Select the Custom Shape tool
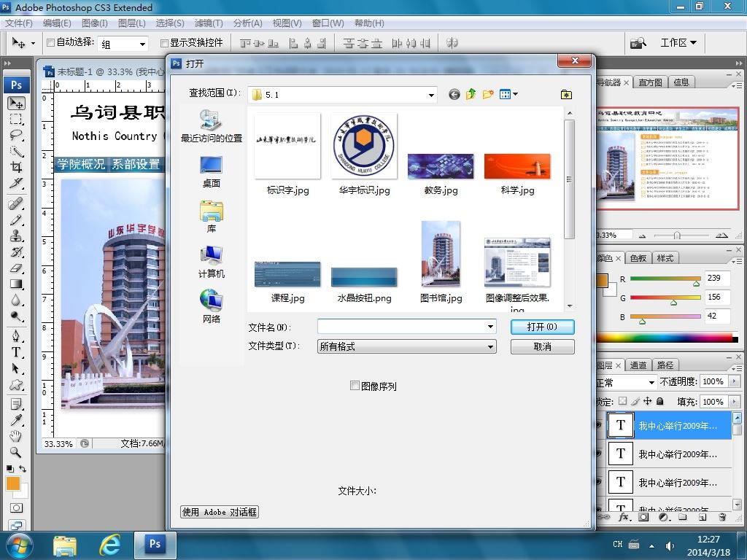 pos(17,384)
